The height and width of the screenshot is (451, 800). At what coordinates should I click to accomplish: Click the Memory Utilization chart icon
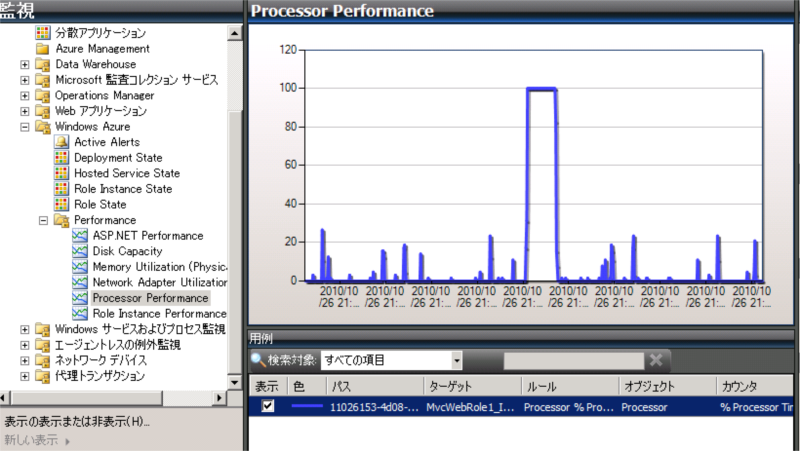80,267
